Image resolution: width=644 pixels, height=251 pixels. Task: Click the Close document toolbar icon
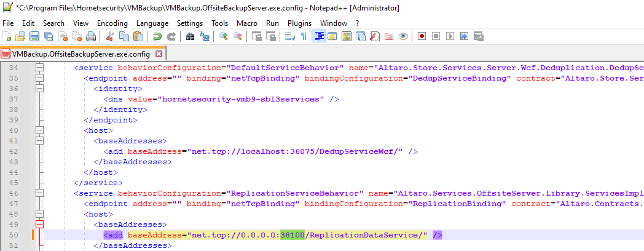pos(63,37)
